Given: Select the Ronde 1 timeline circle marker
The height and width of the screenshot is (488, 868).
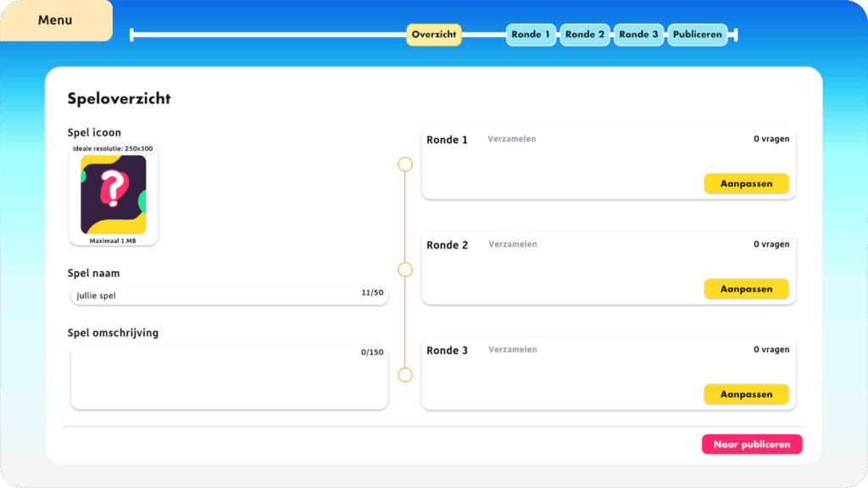Looking at the screenshot, I should (x=405, y=164).
